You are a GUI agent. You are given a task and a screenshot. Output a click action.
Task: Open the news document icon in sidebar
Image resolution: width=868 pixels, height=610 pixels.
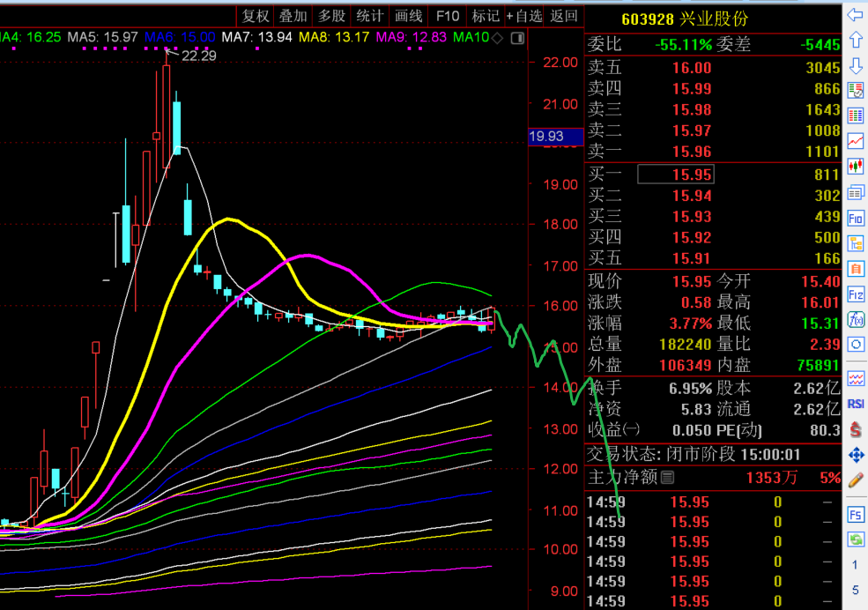856,193
